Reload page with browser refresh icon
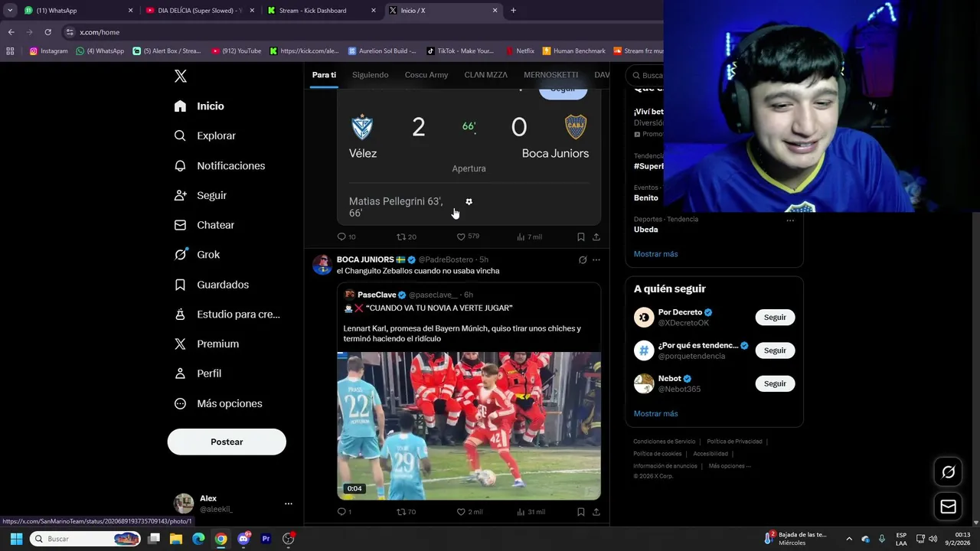 (47, 32)
